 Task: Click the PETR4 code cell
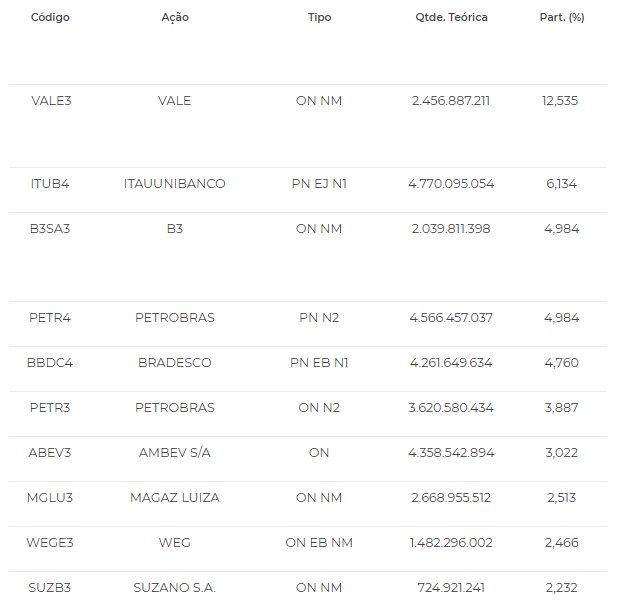point(50,317)
